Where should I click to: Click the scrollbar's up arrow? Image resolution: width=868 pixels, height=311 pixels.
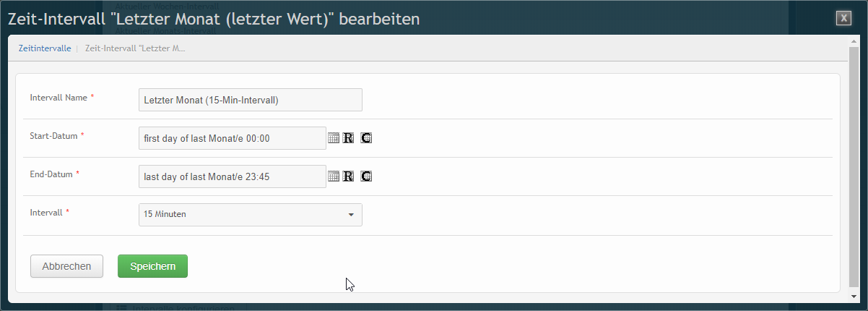(x=854, y=41)
